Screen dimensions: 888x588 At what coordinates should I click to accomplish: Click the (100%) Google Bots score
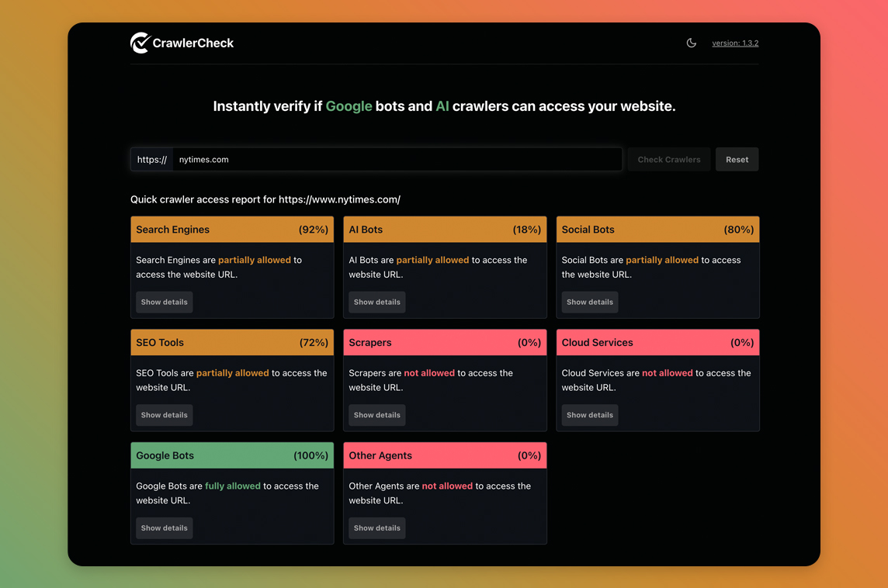pos(311,455)
